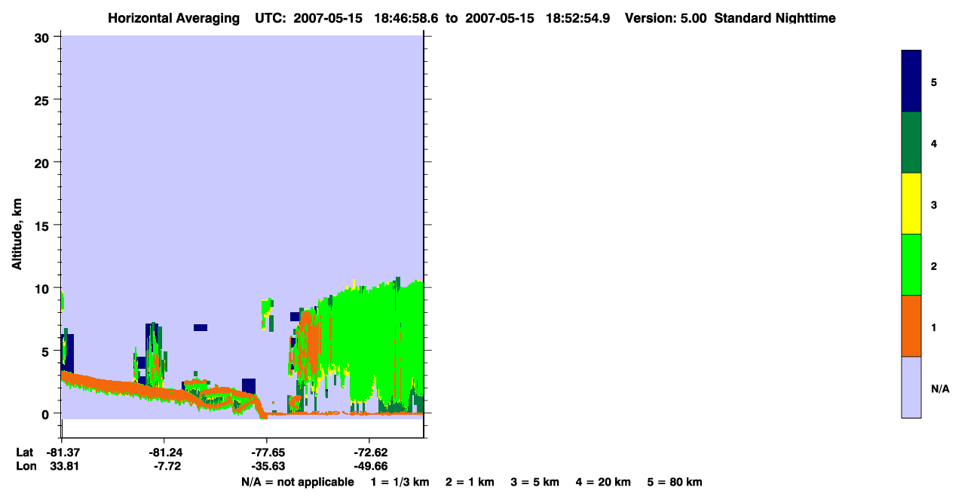This screenshot has width=980, height=503.
Task: Click the '3 = 5 km' legend entry
Action: click(535, 482)
